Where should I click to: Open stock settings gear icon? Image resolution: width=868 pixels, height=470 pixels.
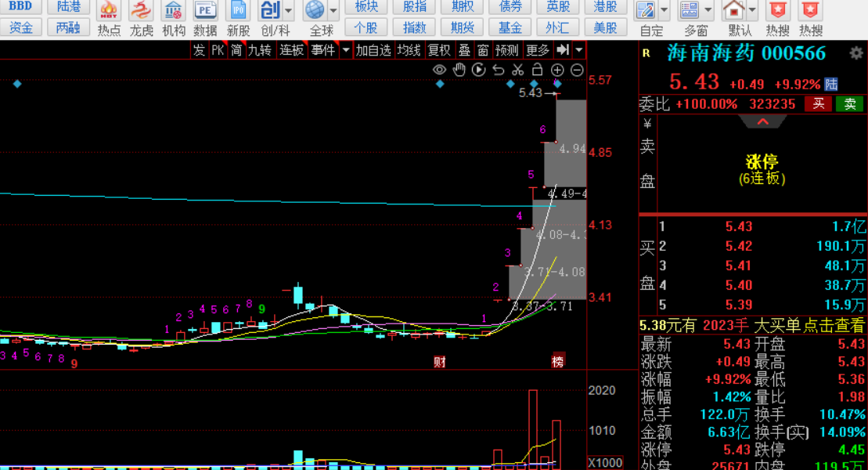coord(855,53)
